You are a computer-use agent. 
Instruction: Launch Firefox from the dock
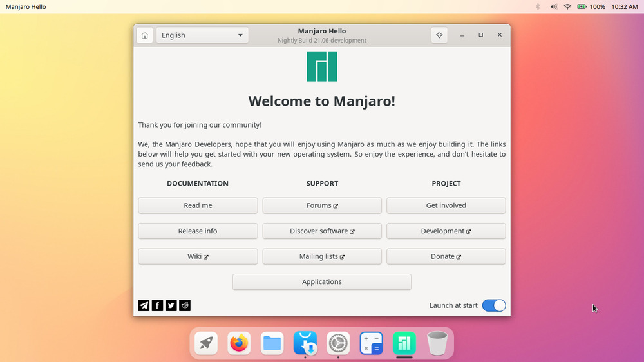(239, 343)
